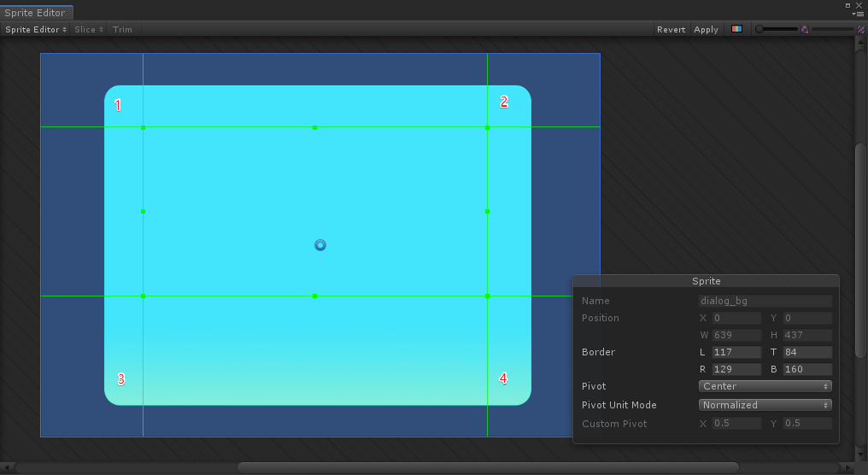Click the scroll up arrow

(x=860, y=42)
